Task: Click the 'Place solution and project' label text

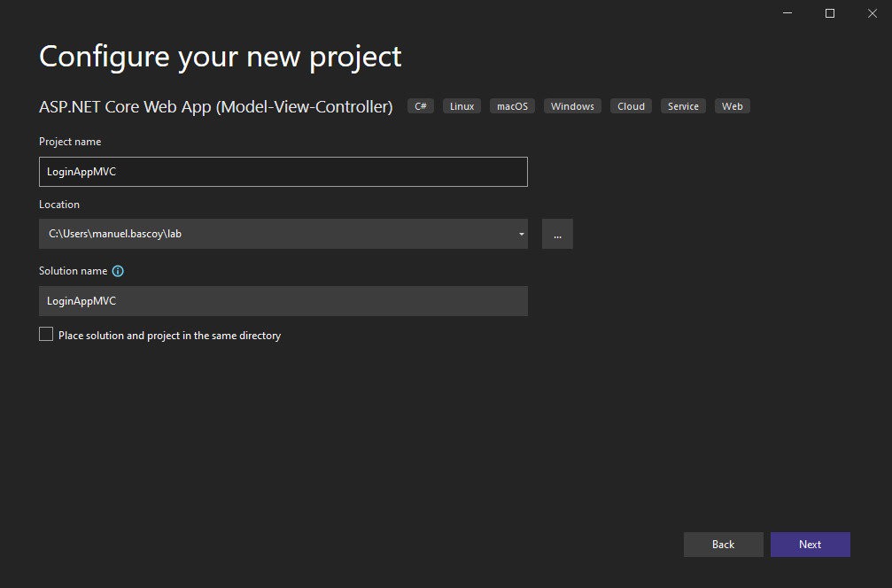Action: 169,336
